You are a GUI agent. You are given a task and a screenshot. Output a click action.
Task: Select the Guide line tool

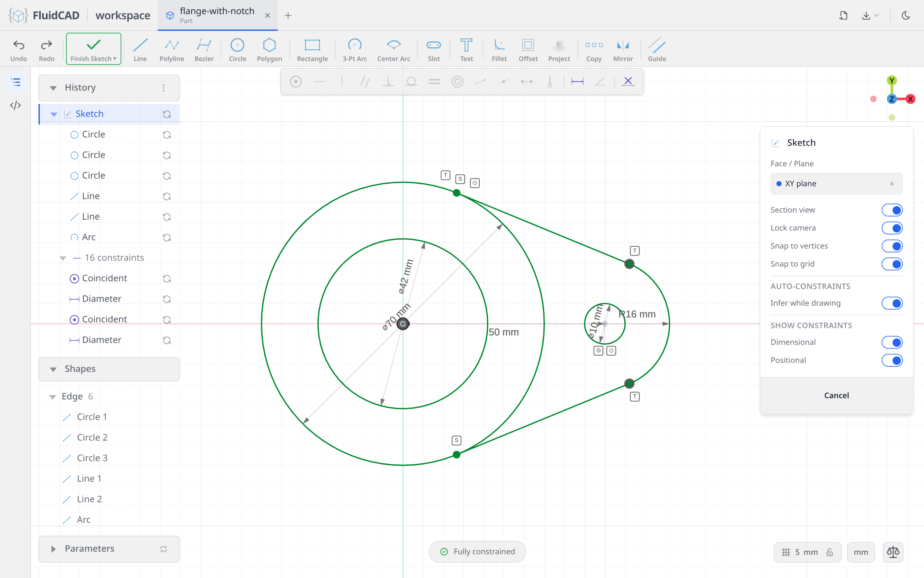[x=657, y=50]
